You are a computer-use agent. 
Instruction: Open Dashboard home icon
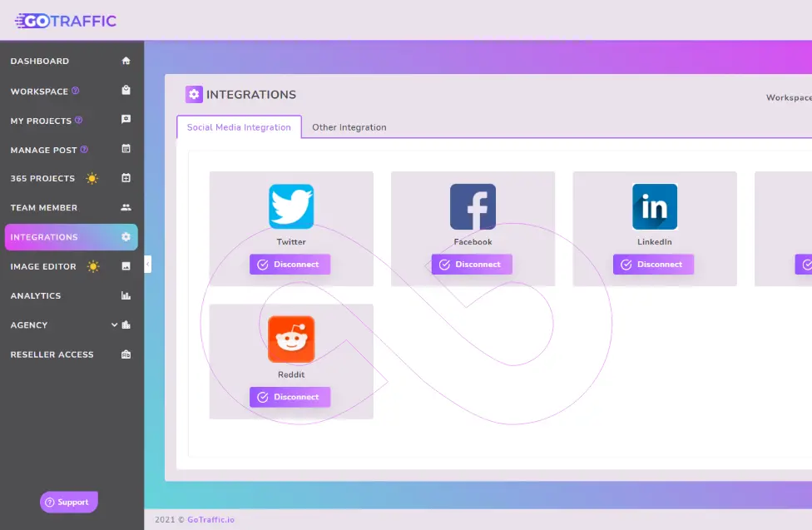[126, 61]
